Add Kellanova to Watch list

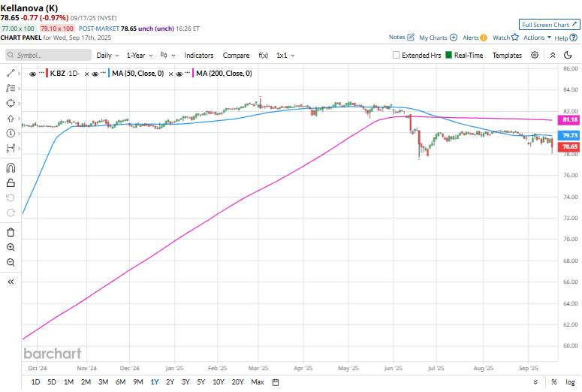pos(505,38)
